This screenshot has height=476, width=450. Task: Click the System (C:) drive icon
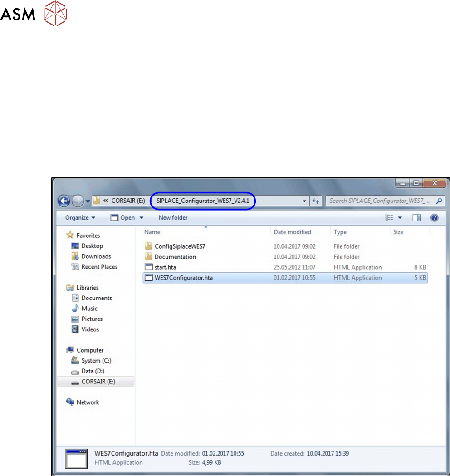click(75, 360)
